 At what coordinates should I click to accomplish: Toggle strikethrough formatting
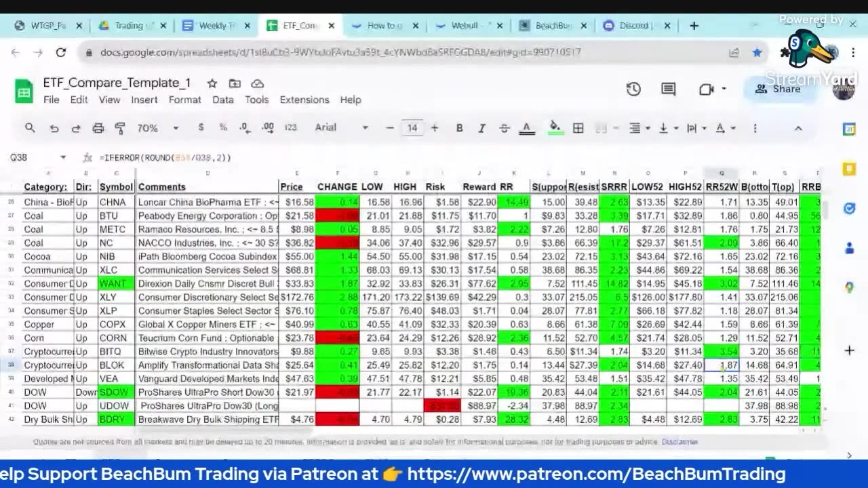[504, 127]
